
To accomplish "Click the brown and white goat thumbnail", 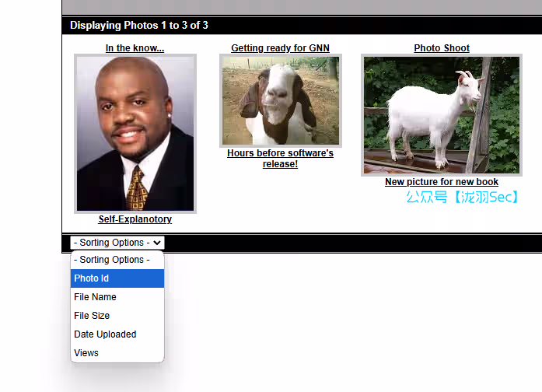I will coord(280,100).
